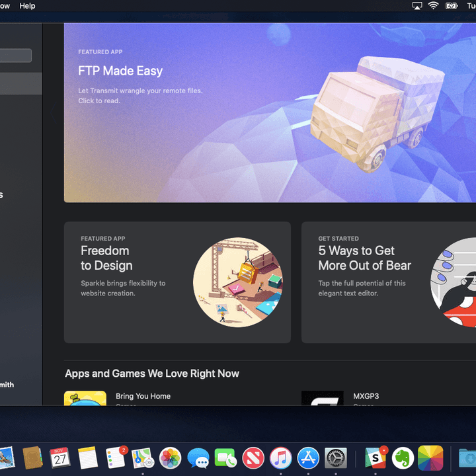The height and width of the screenshot is (476, 476).
Task: Open the FTP Made Easy featured banner
Action: (x=270, y=112)
